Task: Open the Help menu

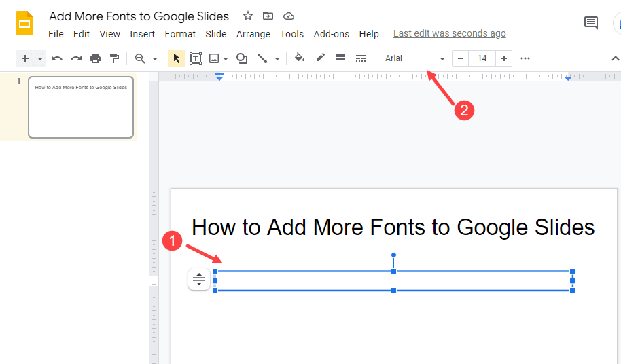Action: [x=369, y=34]
